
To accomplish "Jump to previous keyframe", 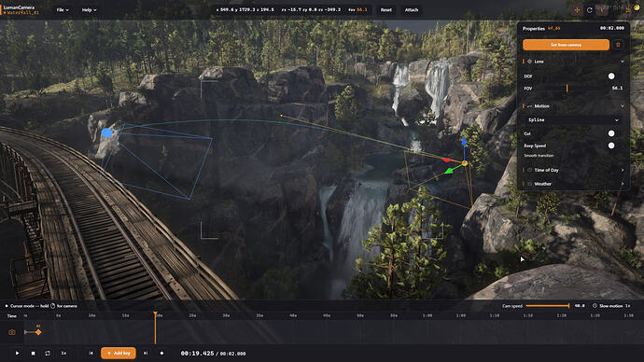I will coord(91,353).
